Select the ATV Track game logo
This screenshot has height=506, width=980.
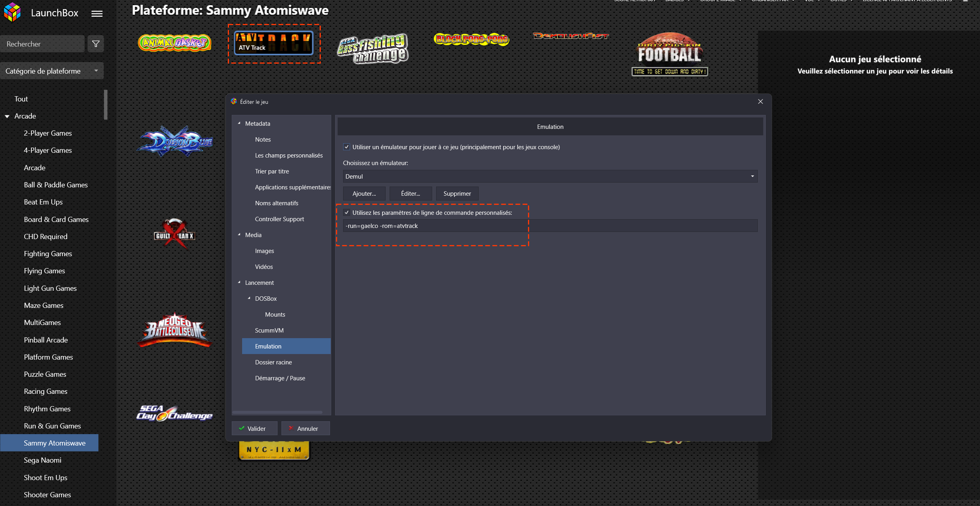pos(274,43)
